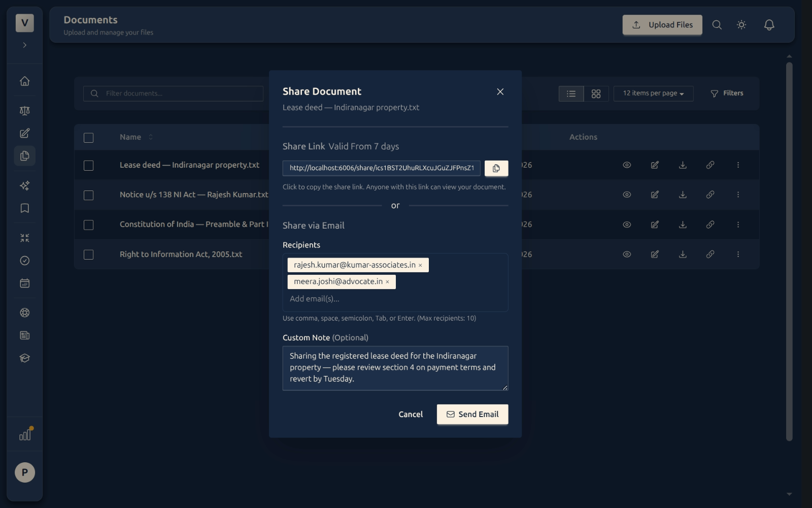The image size is (812, 508).
Task: Open the graduation cap sidebar icon
Action: (x=24, y=358)
